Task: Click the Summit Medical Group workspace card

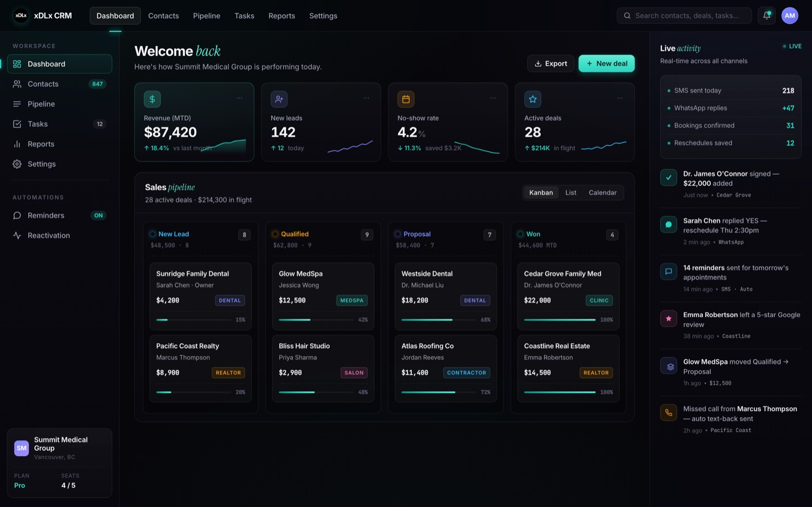Action: click(x=60, y=463)
